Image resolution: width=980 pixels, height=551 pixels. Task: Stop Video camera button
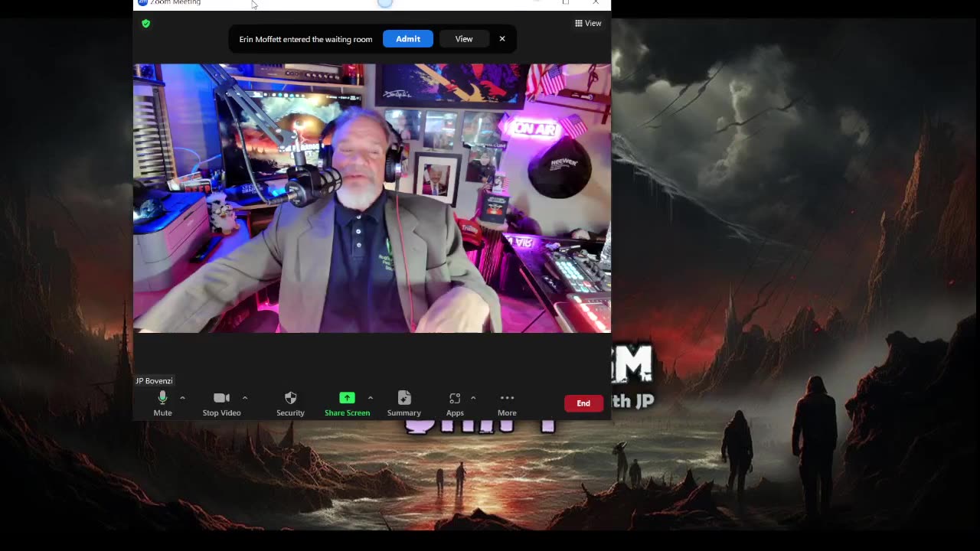click(x=221, y=403)
